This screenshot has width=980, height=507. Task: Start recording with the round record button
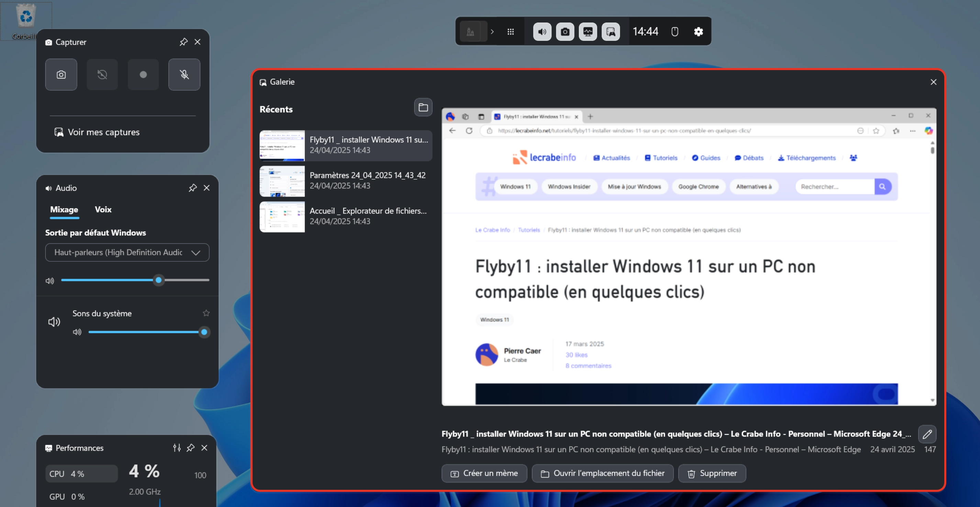[143, 75]
